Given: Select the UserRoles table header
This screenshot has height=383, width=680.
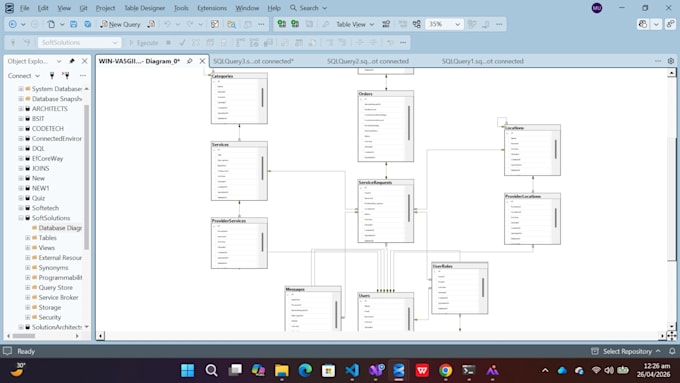Looking at the screenshot, I should pos(460,266).
